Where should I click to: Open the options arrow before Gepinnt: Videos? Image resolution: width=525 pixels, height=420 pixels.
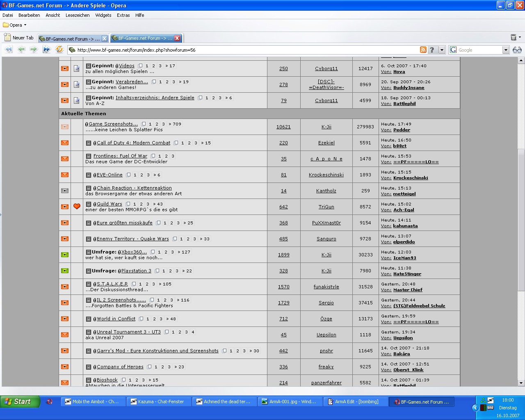coord(88,66)
